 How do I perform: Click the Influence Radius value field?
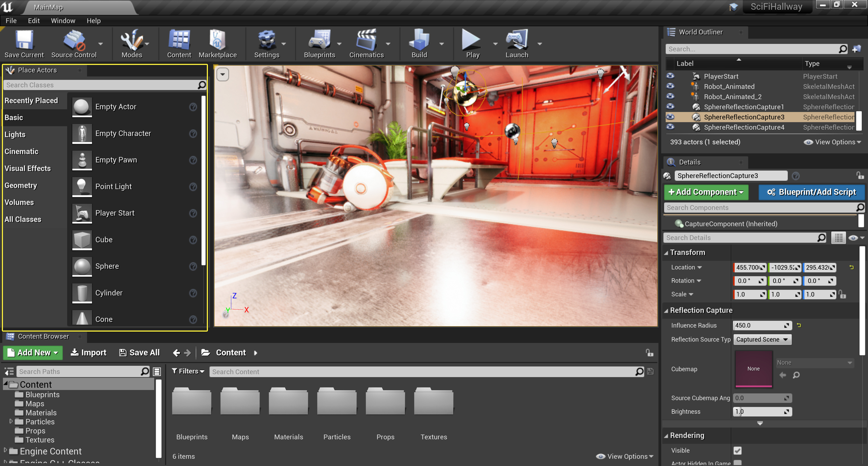click(758, 325)
